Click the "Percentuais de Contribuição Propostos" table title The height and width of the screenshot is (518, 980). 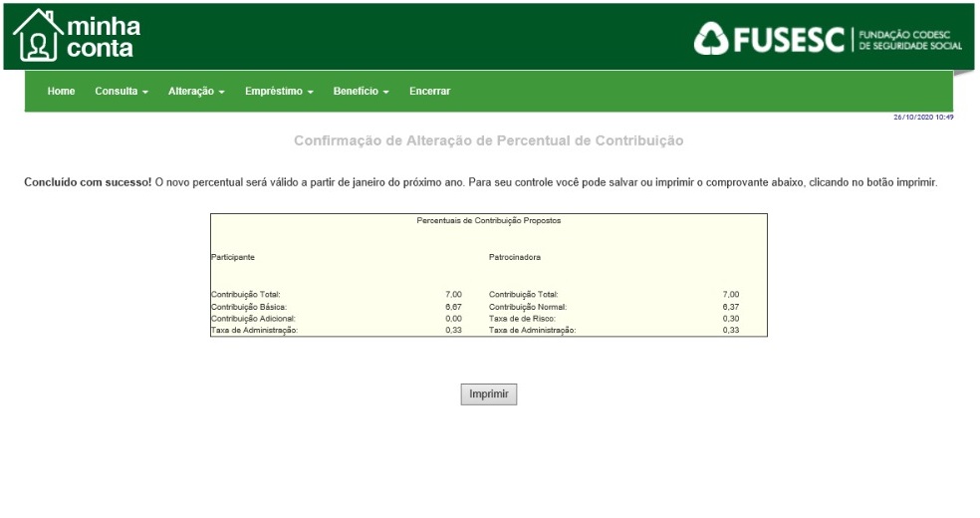pos(488,220)
